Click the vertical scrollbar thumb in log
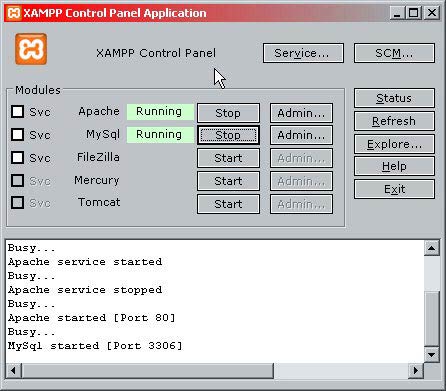Screen dimensions: 446x391 click(x=432, y=319)
